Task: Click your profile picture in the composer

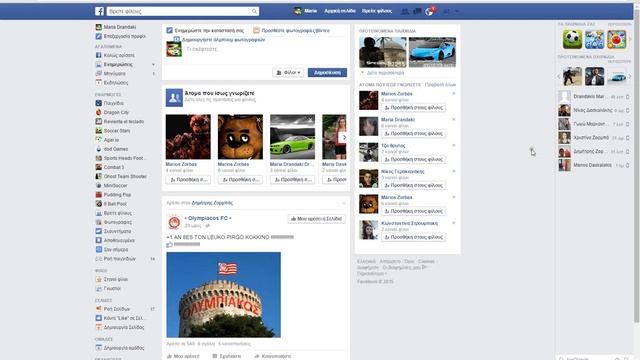Action: pos(174,49)
